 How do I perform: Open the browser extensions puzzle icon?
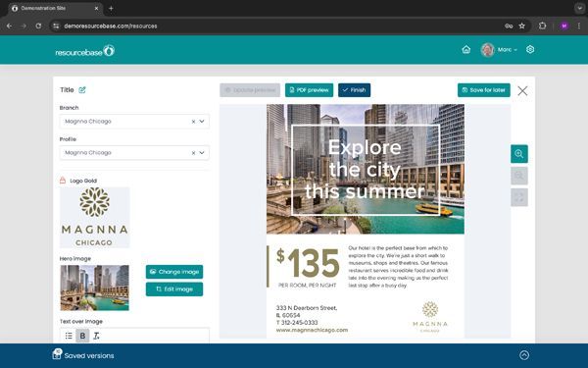[542, 26]
